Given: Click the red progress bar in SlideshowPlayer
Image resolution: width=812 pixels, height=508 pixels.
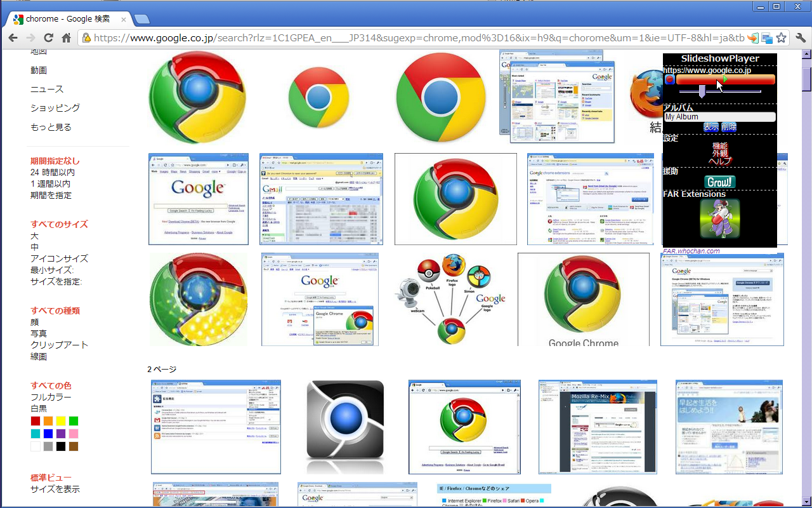Looking at the screenshot, I should (726, 79).
